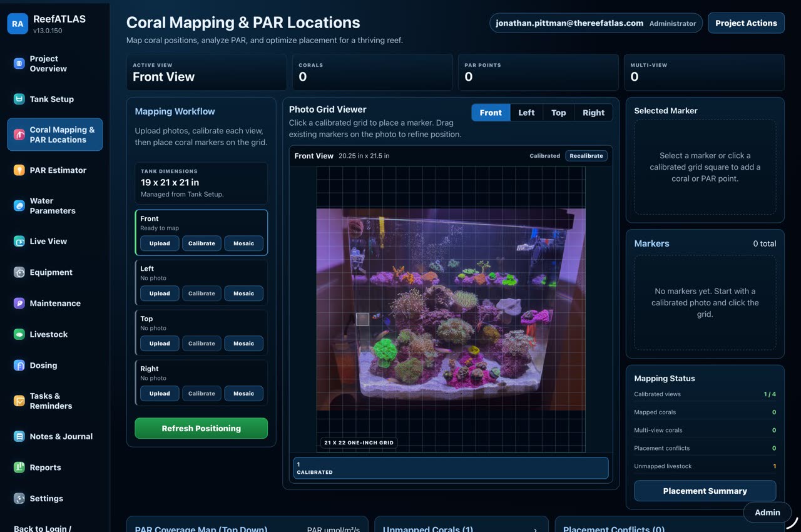Open the Equipment sidebar icon
801x532 pixels.
[19, 272]
